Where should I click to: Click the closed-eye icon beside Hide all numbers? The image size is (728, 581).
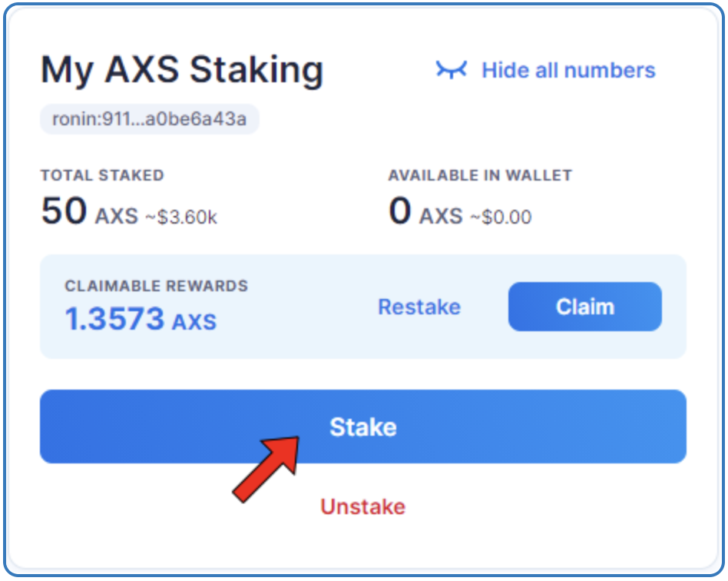point(452,70)
